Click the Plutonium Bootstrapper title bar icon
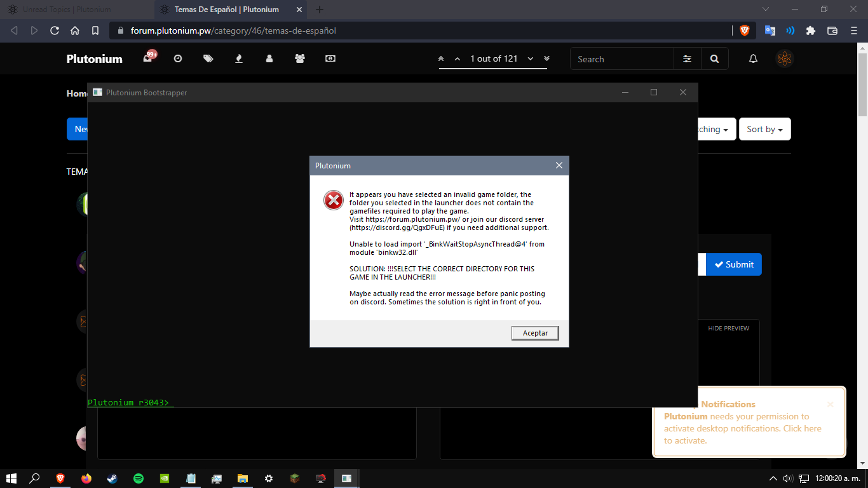This screenshot has width=868, height=488. point(97,92)
